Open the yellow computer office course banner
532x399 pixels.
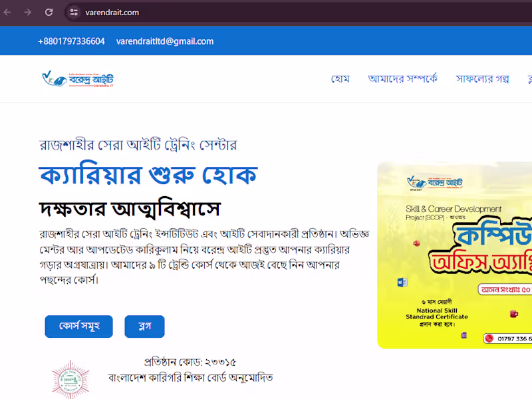455,255
